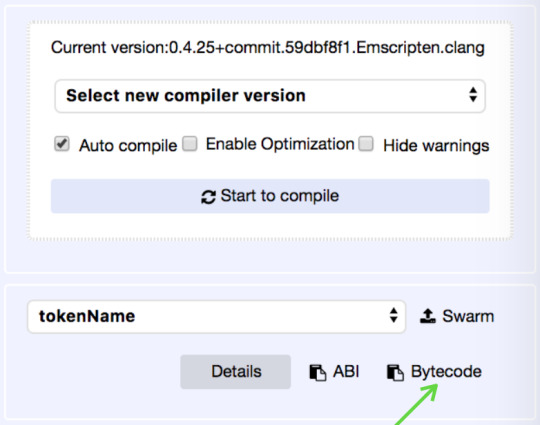Screen dimensions: 540x425
Task: Click the Current version text line
Action: [x=268, y=48]
